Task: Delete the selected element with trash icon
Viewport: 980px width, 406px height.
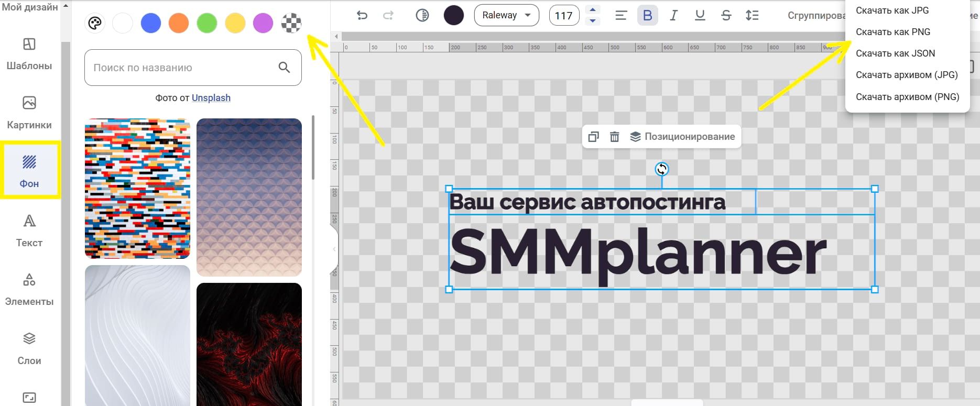Action: [615, 137]
